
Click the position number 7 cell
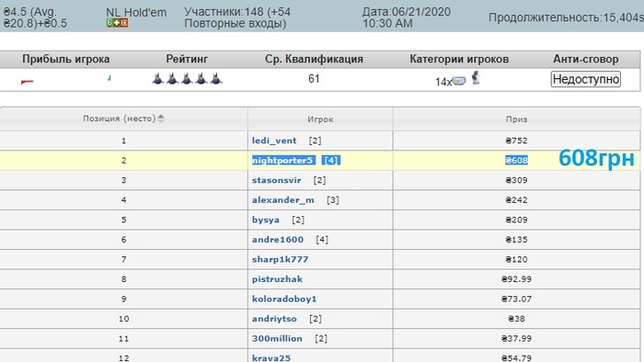click(x=123, y=259)
